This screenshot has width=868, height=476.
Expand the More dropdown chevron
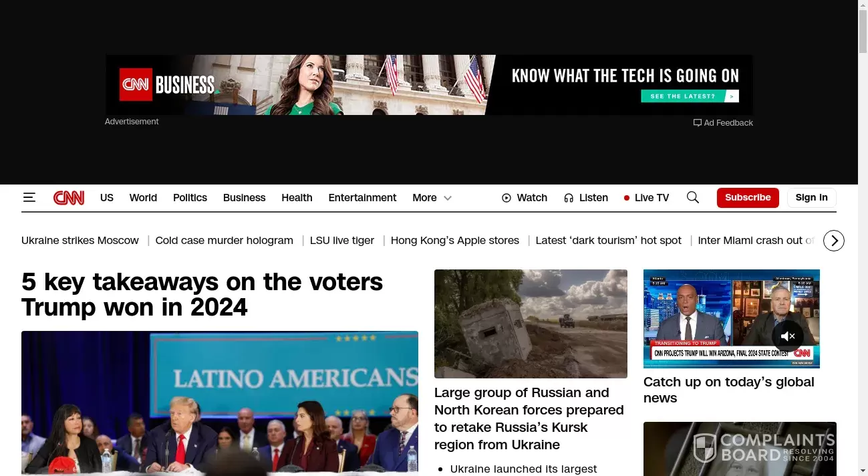[448, 198]
